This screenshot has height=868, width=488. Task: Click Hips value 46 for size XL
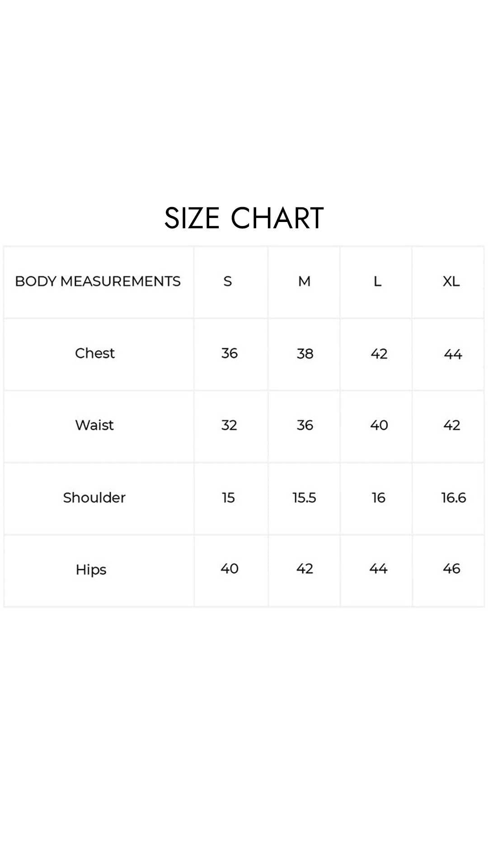pos(451,569)
